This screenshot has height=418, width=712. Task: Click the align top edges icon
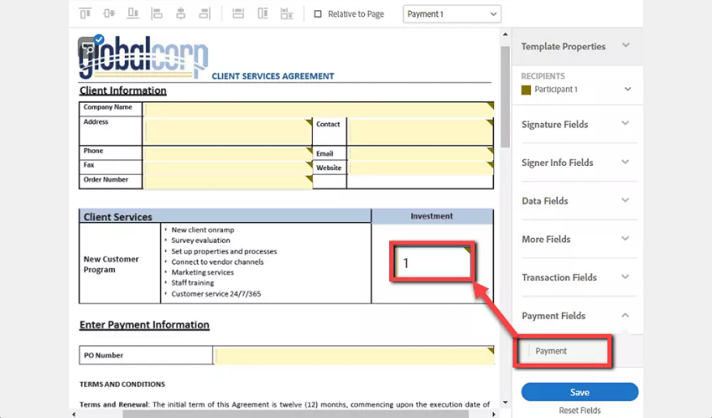[x=85, y=14]
